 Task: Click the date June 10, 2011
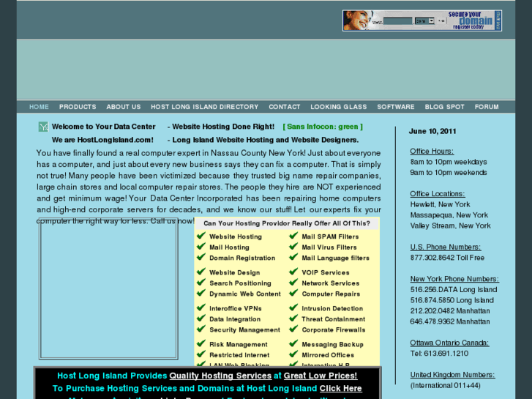[x=432, y=132]
